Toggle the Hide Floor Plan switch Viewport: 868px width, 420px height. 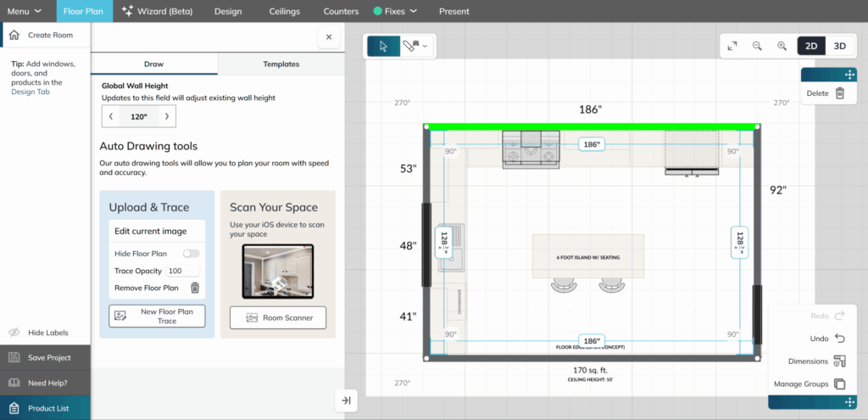191,254
